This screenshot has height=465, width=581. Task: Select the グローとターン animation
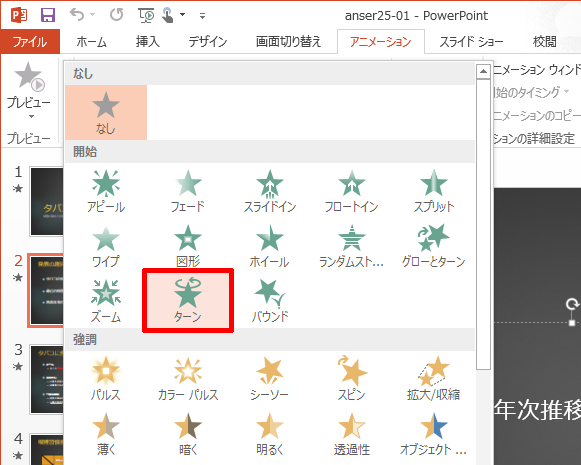click(434, 246)
